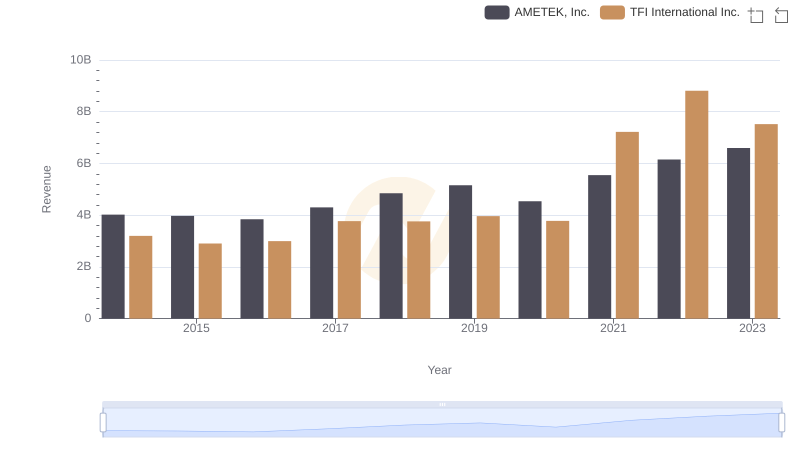
Task: Click the 2021 AMETEK bar
Action: tap(599, 247)
